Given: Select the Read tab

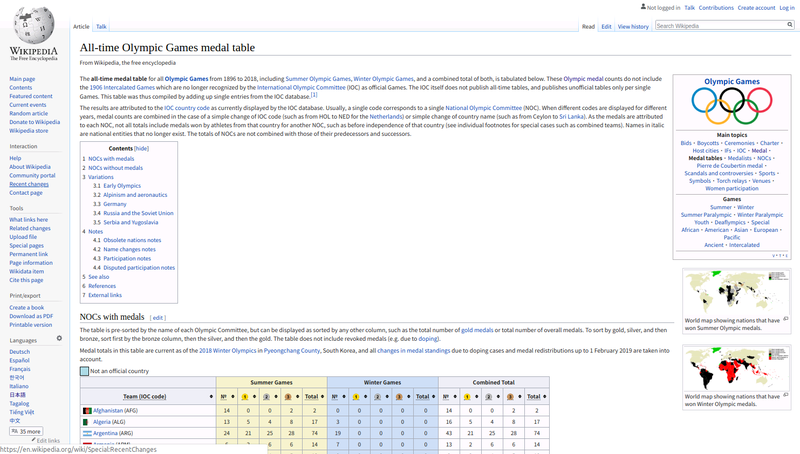Looking at the screenshot, I should [x=588, y=27].
